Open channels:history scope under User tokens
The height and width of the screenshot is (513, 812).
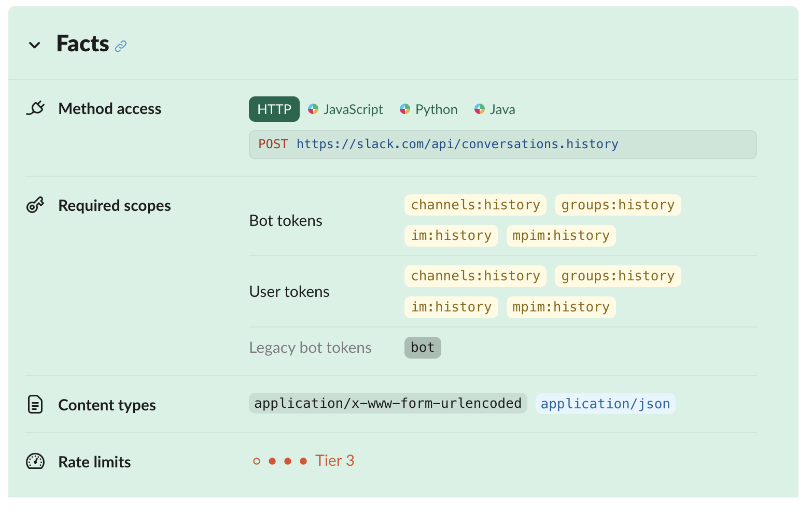pos(475,276)
